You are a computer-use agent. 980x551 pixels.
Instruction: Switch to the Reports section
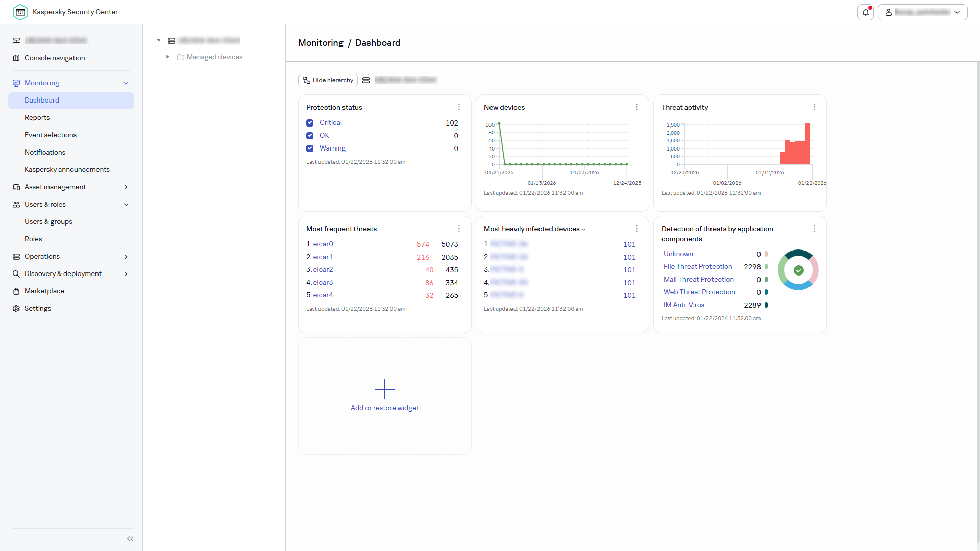37,117
